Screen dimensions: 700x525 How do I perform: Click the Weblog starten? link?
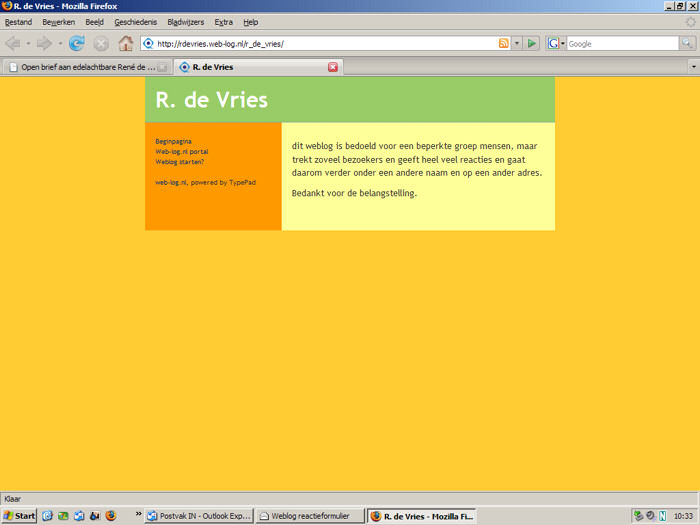click(x=179, y=161)
